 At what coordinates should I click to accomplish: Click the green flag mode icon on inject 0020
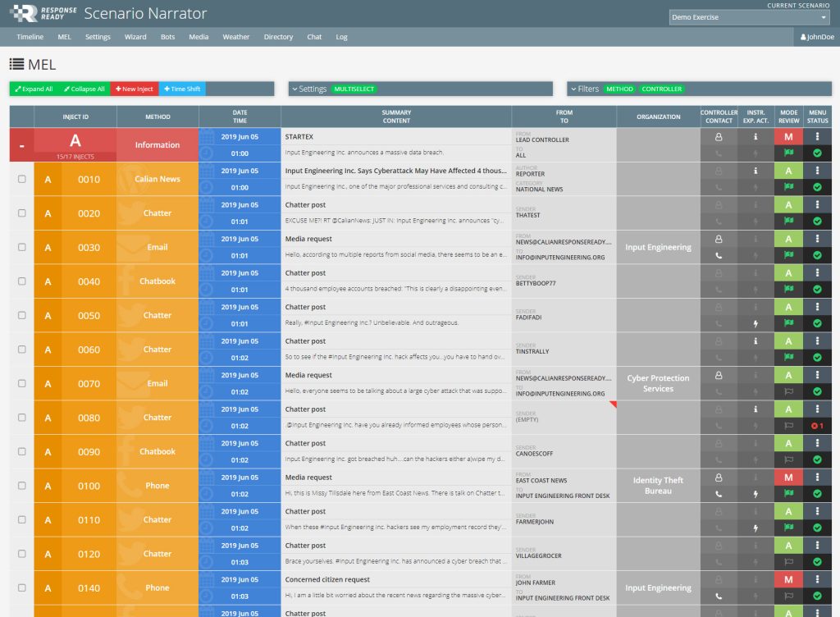click(x=789, y=220)
